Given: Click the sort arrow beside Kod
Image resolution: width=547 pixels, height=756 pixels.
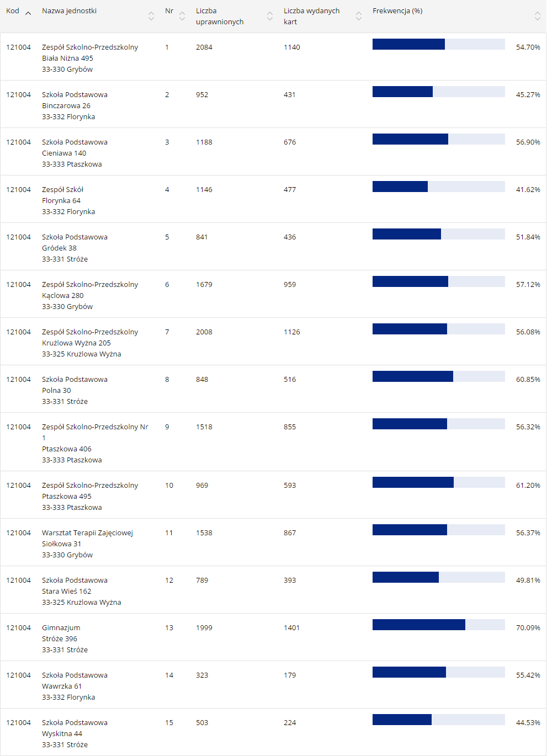Looking at the screenshot, I should coord(28,13).
